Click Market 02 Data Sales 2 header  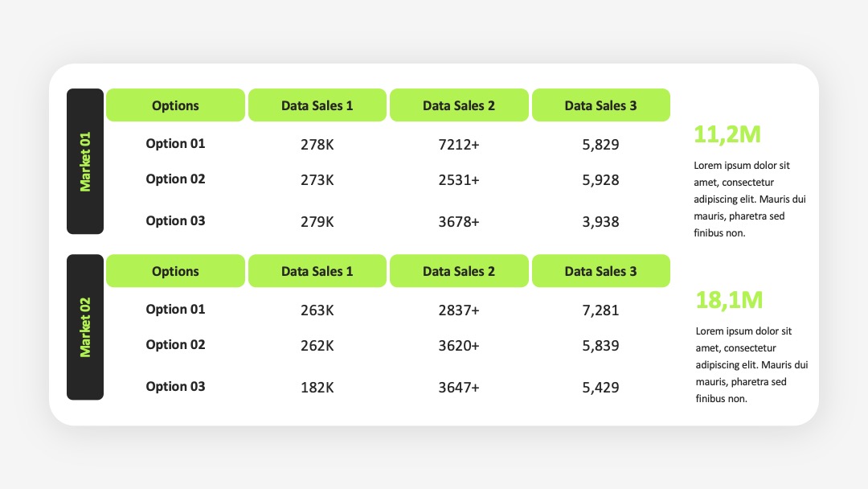(459, 271)
